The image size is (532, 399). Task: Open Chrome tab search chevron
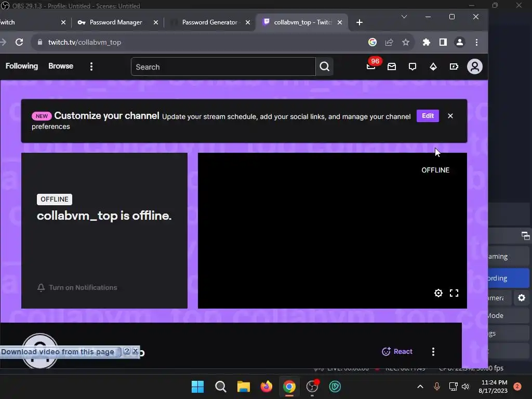pos(404,17)
